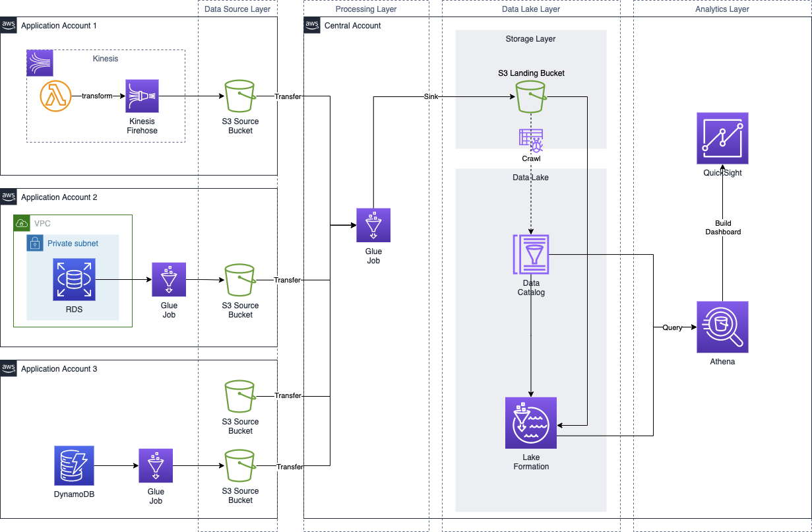Click the Data Source Layer heading

pos(237,9)
